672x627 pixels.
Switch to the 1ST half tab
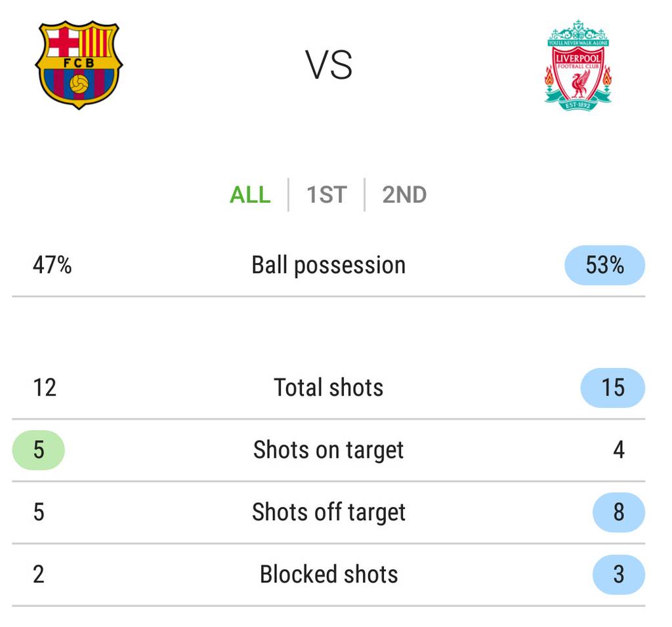pos(326,195)
